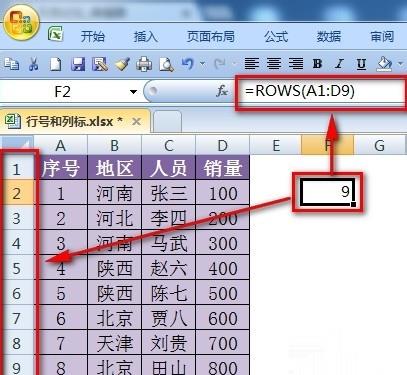
Task: Click the new blank document tab
Action: coord(168,122)
